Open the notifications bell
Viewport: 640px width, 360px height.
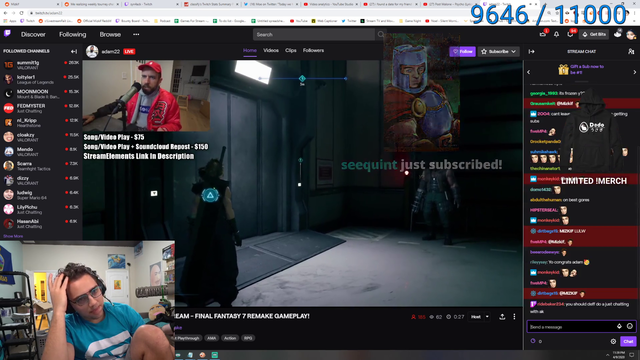coord(556,35)
